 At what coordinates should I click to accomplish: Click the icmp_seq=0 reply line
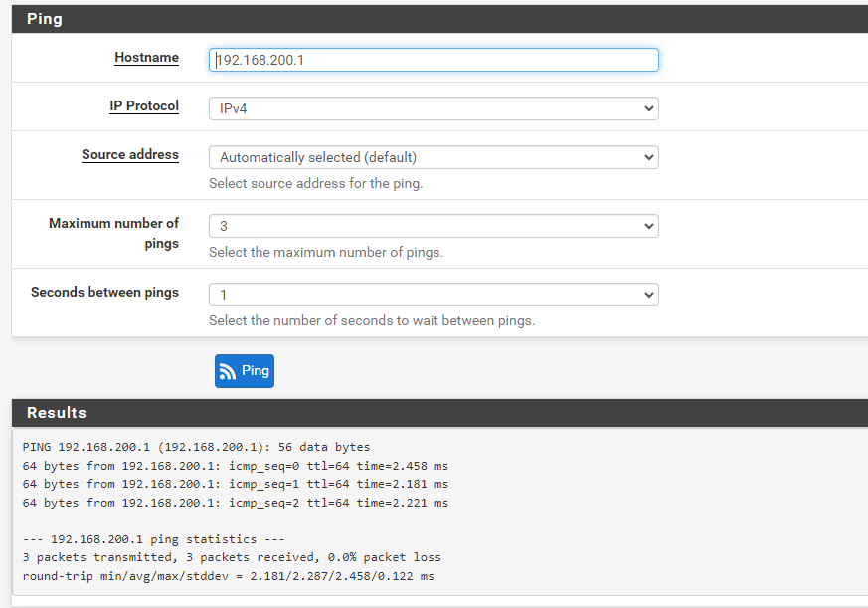click(235, 466)
